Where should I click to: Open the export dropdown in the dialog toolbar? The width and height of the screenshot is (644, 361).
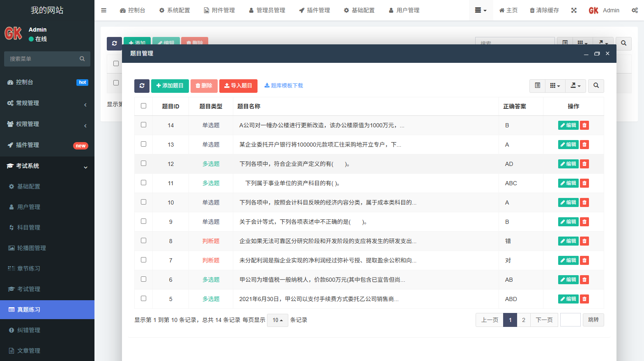[575, 86]
